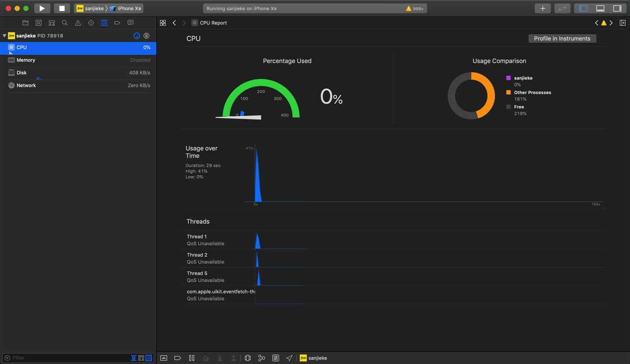
Task: Click the Usage Comparison donut chart
Action: (471, 96)
